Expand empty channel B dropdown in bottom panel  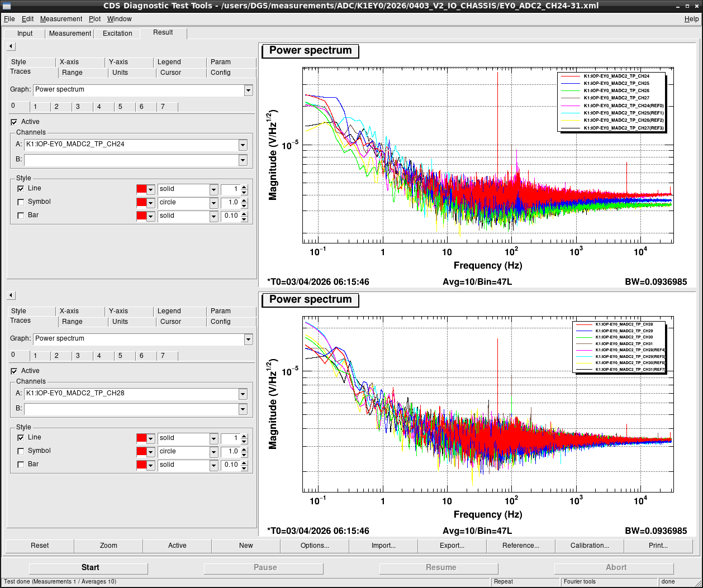(x=243, y=409)
